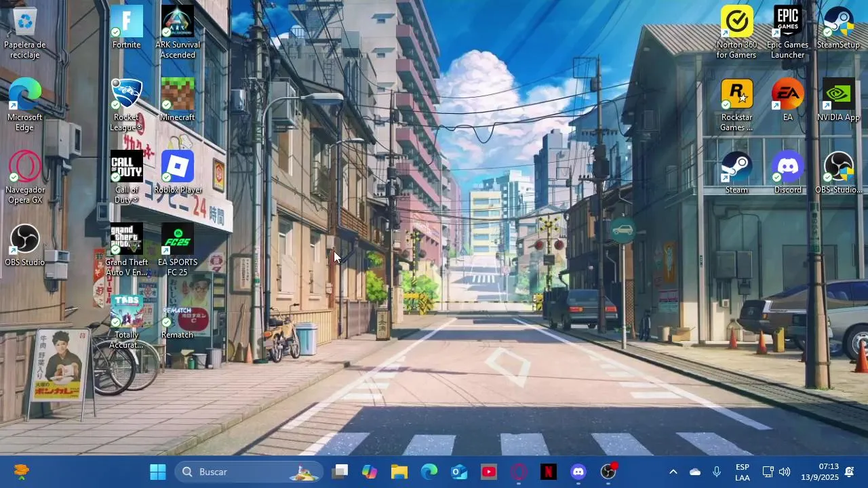Open the Minecraft desktop shortcut
Screen dimensions: 868x488
(178, 100)
